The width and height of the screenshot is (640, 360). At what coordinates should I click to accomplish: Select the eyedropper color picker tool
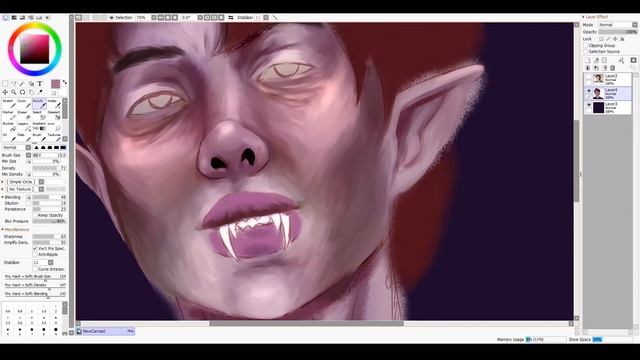tap(40, 92)
